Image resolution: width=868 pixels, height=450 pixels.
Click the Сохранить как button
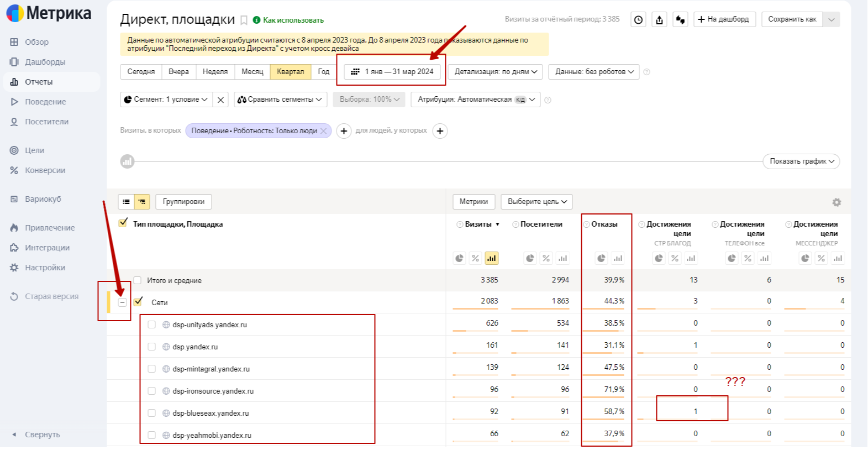[792, 19]
